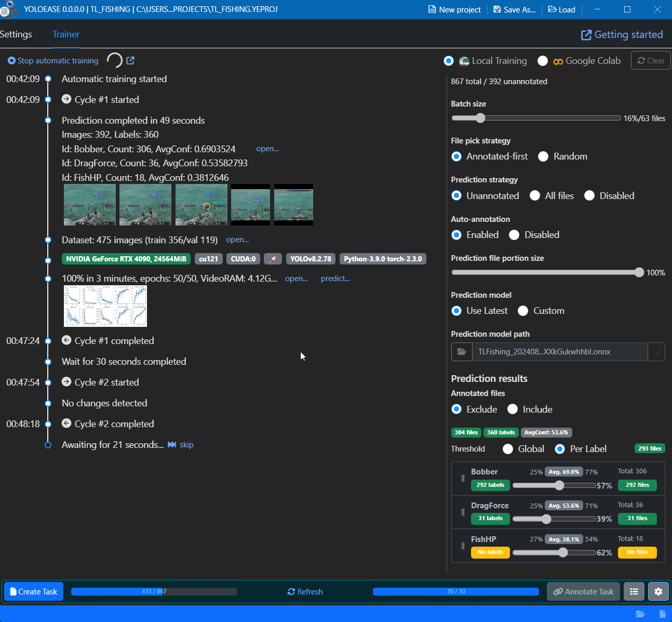Open the gear settings icon button
The height and width of the screenshot is (622, 672).
coord(658,591)
